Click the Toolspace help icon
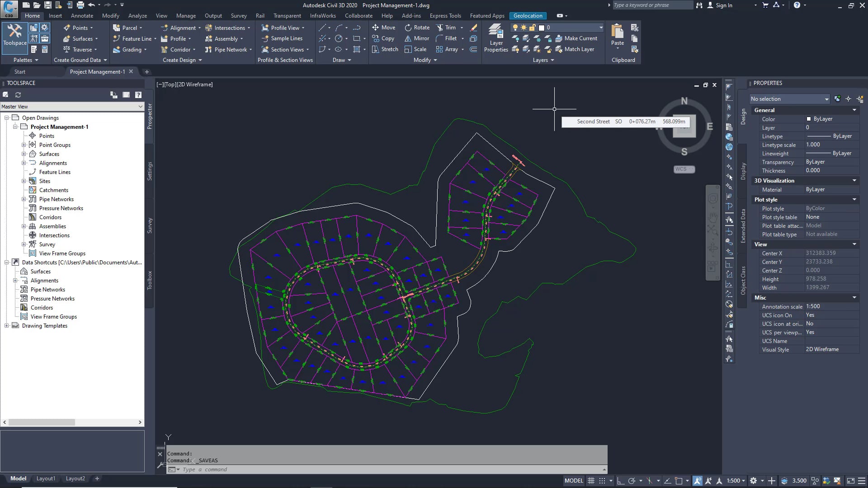Screen dimensions: 868x488 (138, 95)
